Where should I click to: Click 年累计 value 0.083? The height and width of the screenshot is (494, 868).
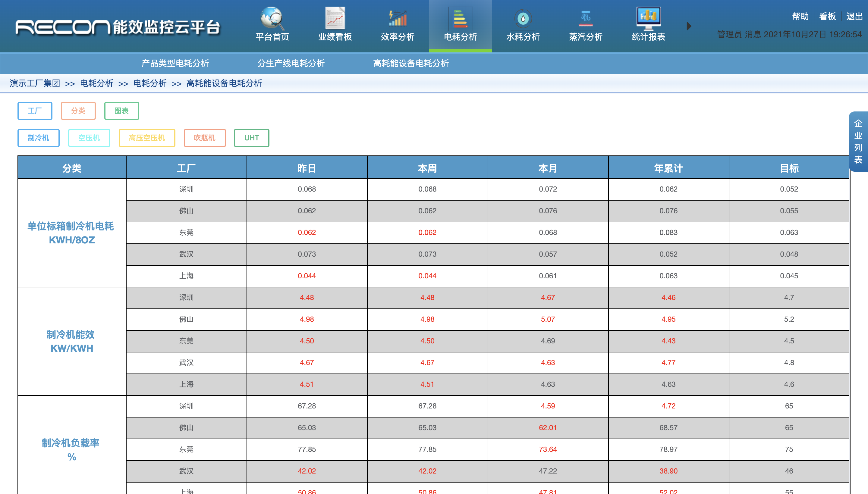pos(668,233)
